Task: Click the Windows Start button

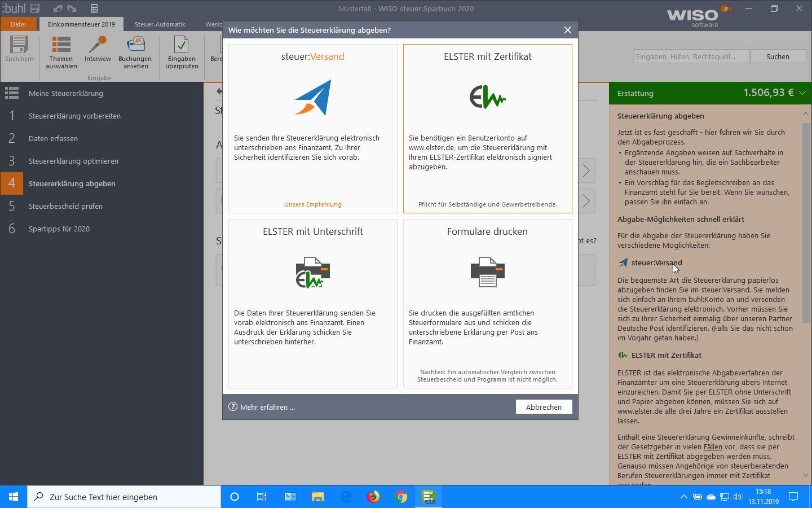Action: pyautogui.click(x=14, y=497)
